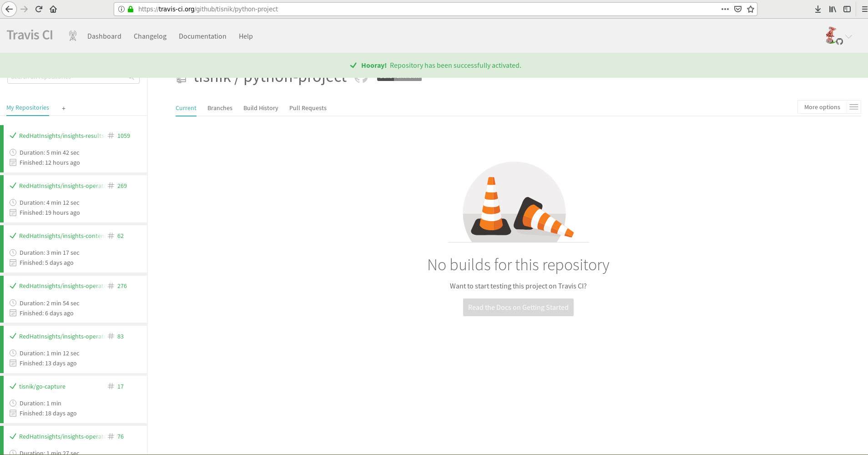868x455 pixels.
Task: Open the Dashboard page
Action: (104, 36)
